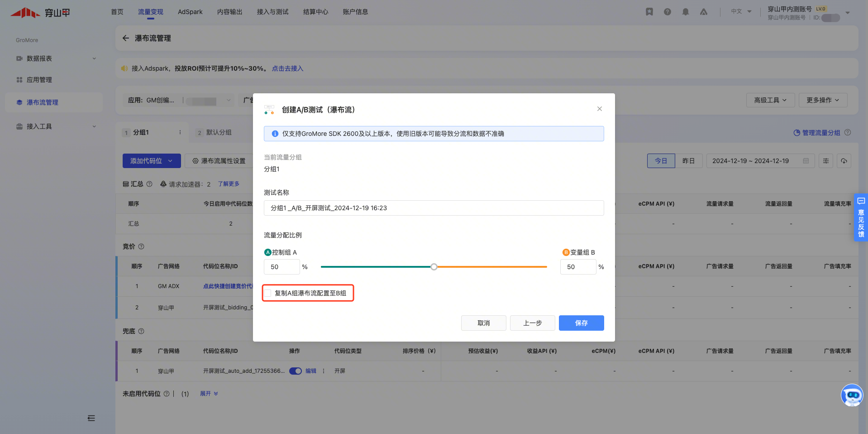This screenshot has width=868, height=434.
Task: Open the 中文 language selector
Action: coord(741,11)
